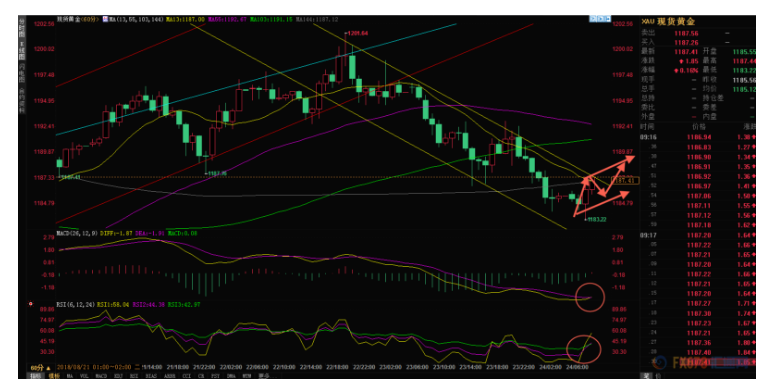This screenshot has width=770, height=392.
Task: Select the VOL indicator tab
Action: pos(84,376)
